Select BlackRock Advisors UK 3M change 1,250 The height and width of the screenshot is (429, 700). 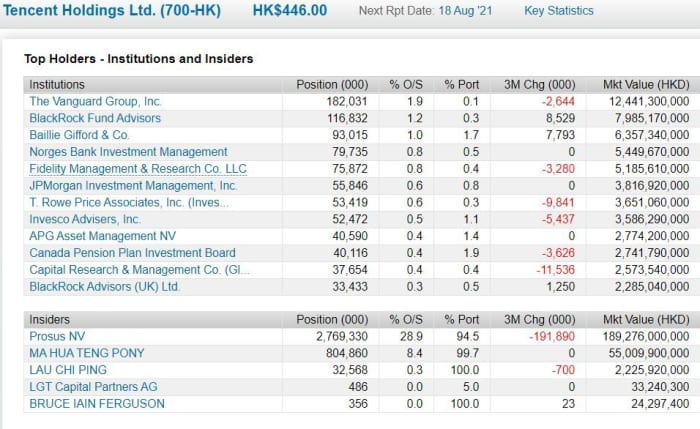point(561,287)
